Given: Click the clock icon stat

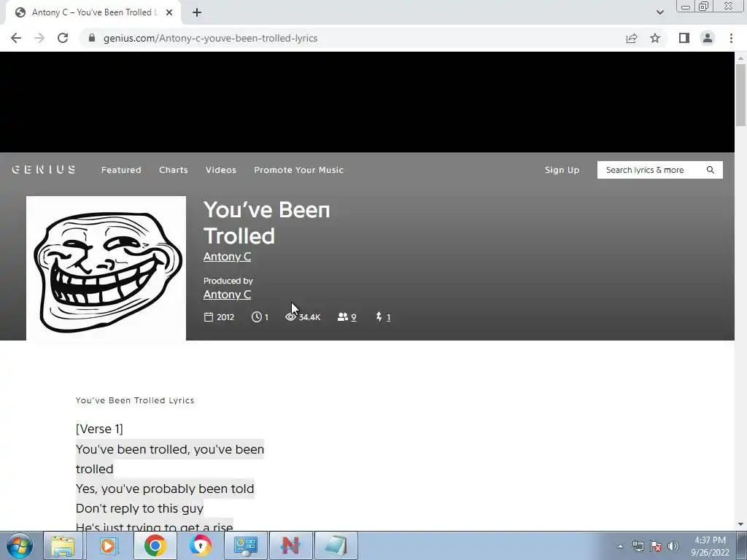Looking at the screenshot, I should (x=256, y=317).
